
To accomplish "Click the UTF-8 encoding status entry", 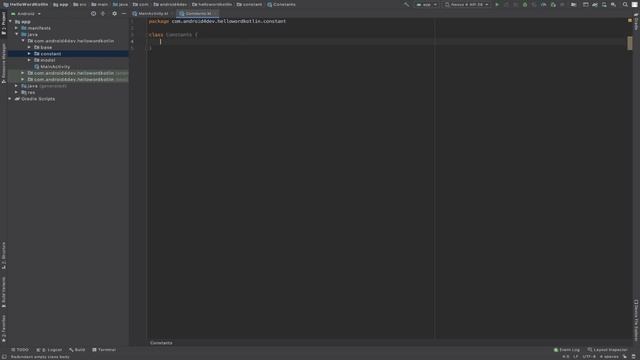I will [x=589, y=357].
